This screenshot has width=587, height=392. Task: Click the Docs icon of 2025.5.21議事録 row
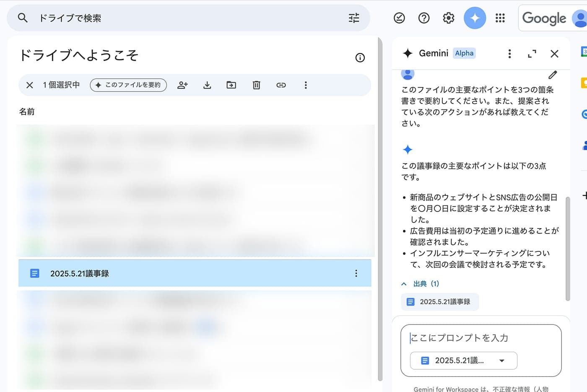click(x=35, y=273)
